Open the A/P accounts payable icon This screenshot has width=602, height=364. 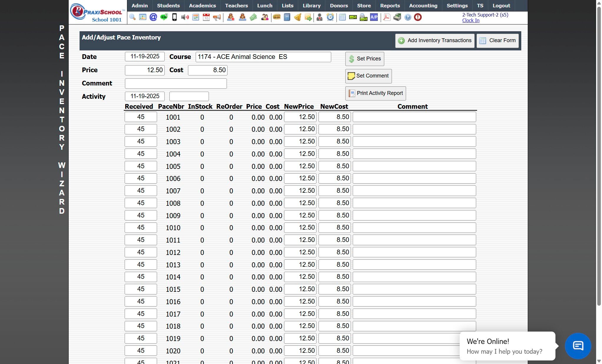point(374,17)
